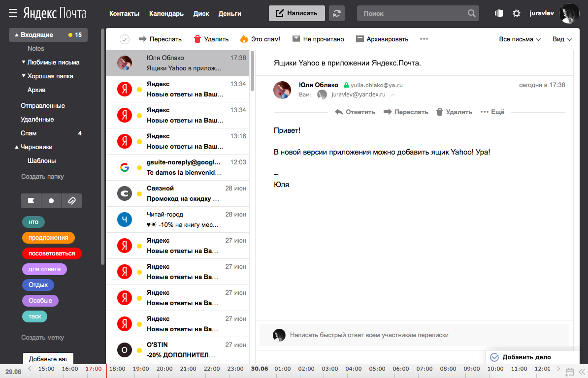
Task: Collapse the timeline with double chevron
Action: pos(582,372)
